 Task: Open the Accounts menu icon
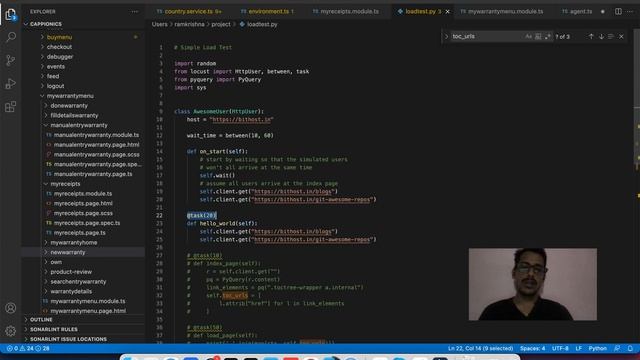pyautogui.click(x=11, y=308)
